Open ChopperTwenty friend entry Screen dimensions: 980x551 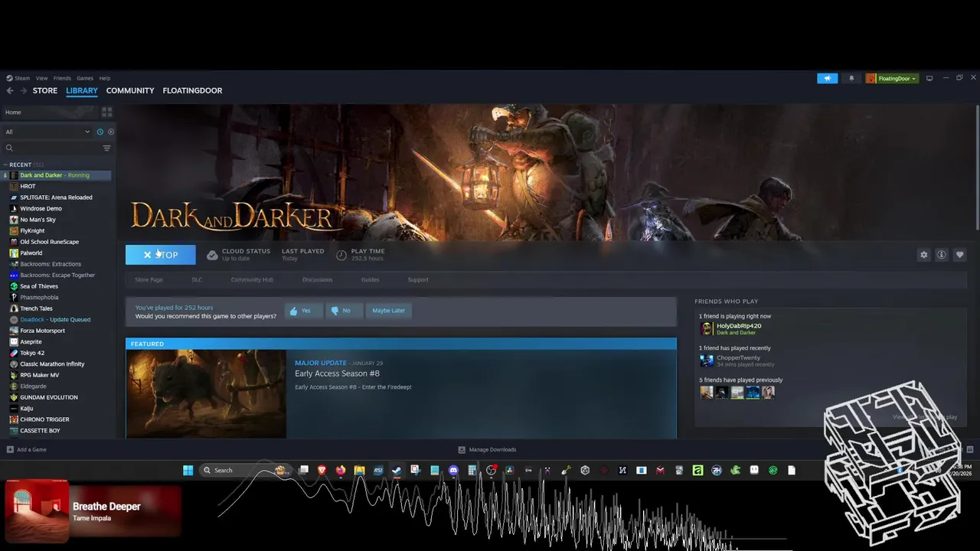[x=738, y=357]
